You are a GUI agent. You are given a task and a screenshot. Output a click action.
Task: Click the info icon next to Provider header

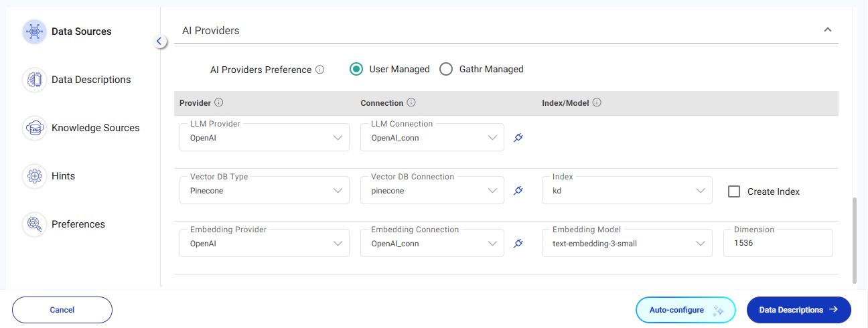(218, 103)
